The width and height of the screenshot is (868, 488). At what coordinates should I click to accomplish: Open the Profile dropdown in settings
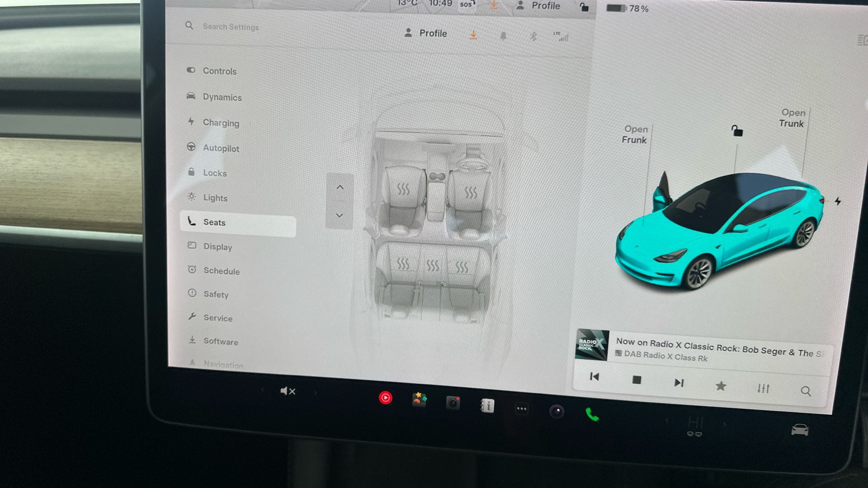[x=425, y=33]
